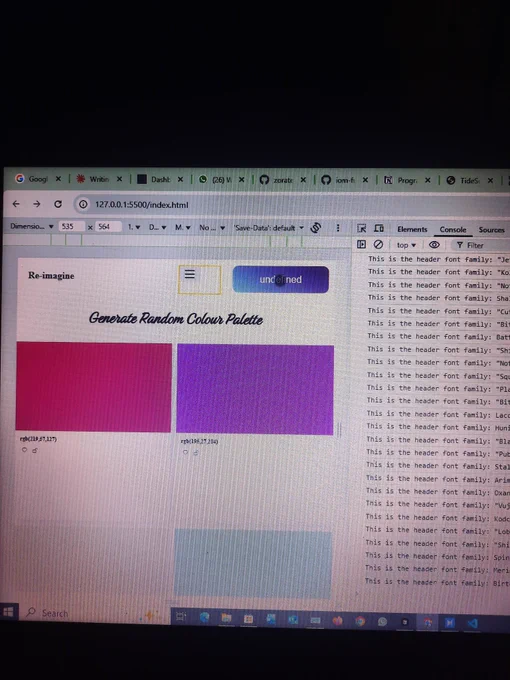Launch Microsoft Edge from the taskbar
This screenshot has height=680, width=510.
click(x=204, y=618)
